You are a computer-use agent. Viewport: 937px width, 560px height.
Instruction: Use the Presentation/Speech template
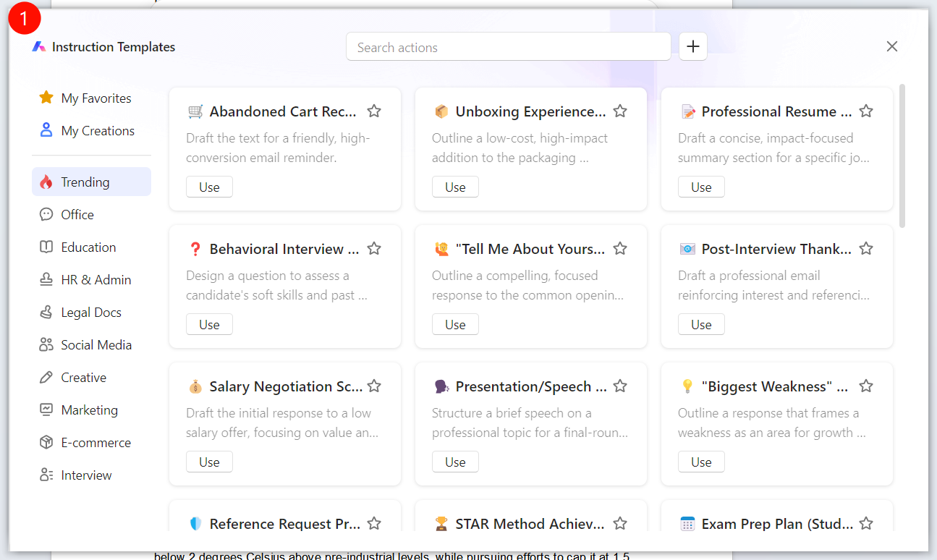[455, 462]
